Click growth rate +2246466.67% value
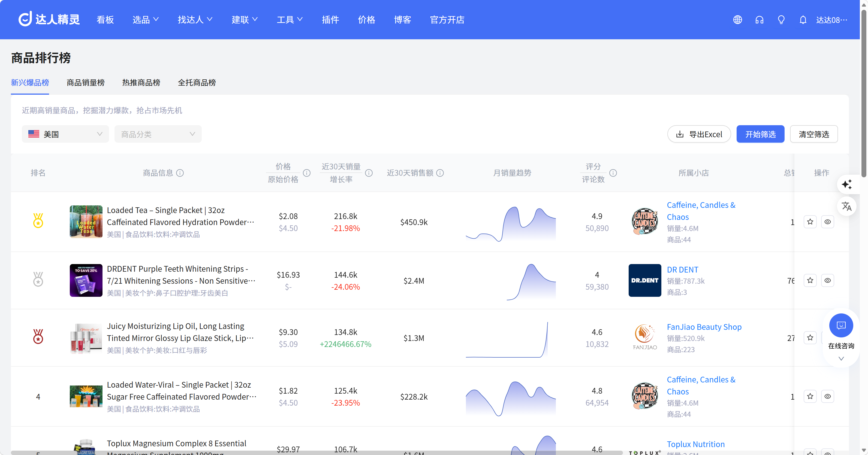 coord(345,344)
